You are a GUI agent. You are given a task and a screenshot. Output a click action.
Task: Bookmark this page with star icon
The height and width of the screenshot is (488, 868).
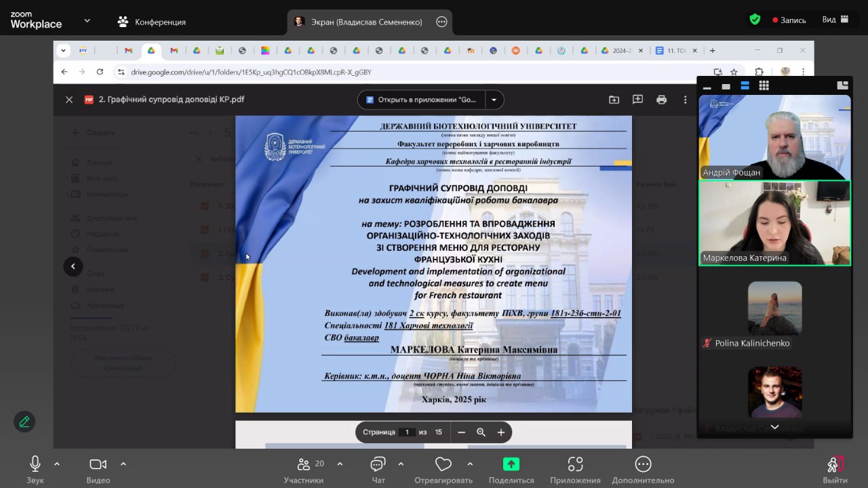(x=734, y=72)
